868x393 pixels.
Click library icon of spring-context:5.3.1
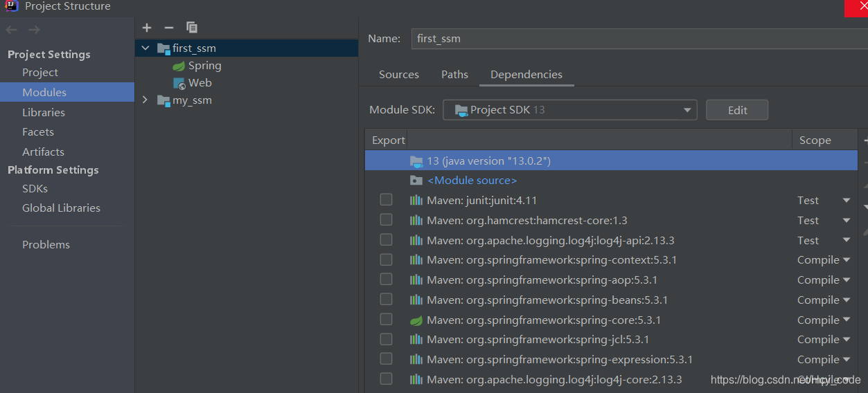416,260
